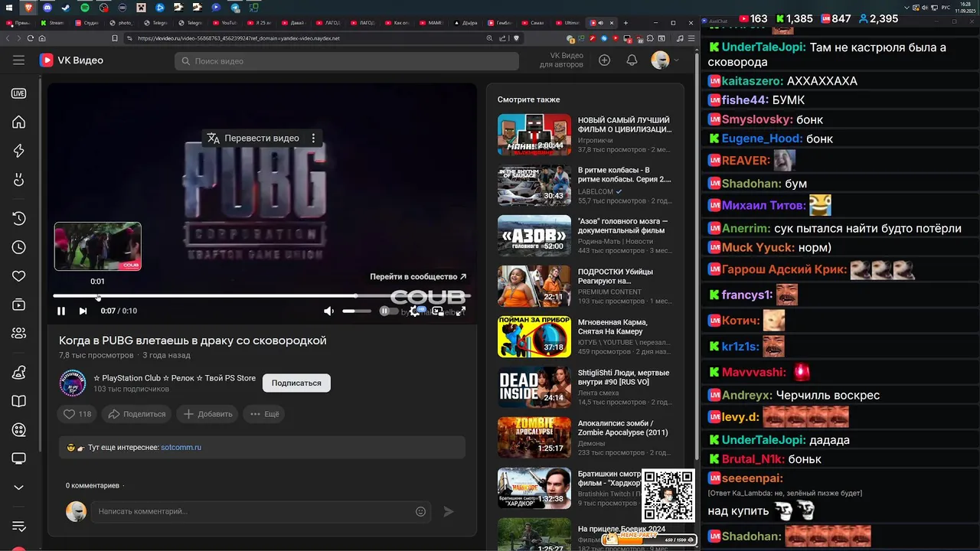Click Перейти в сообщество link
Image resolution: width=980 pixels, height=551 pixels.
(x=418, y=277)
